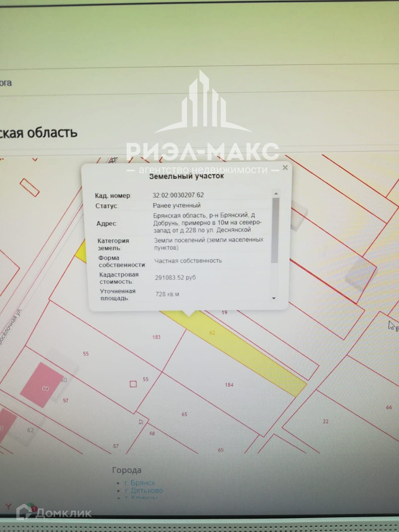
Task: Select status text Ранее учтенный
Action: [177, 205]
